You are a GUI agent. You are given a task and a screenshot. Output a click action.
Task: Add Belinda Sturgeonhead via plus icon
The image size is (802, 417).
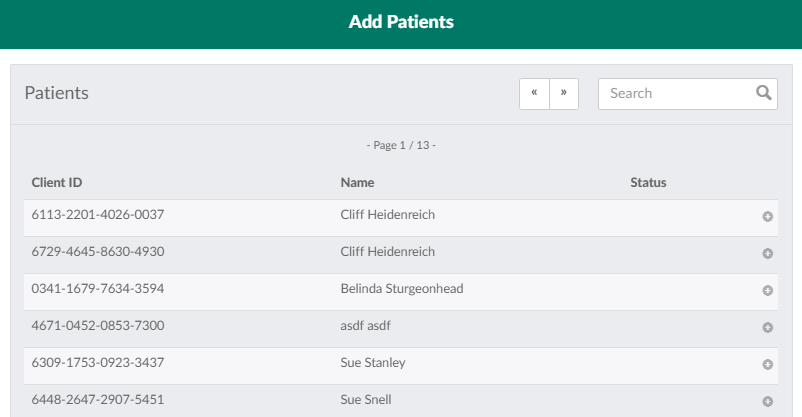click(x=768, y=290)
